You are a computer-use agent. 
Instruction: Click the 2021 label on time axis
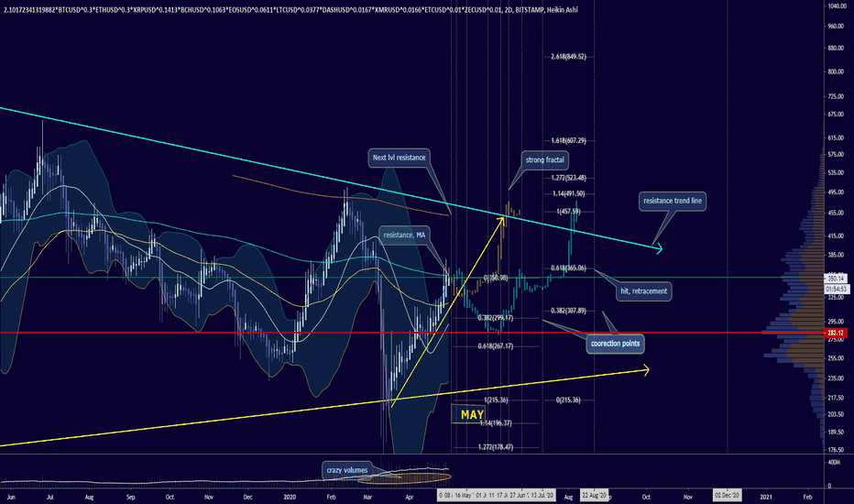(766, 497)
